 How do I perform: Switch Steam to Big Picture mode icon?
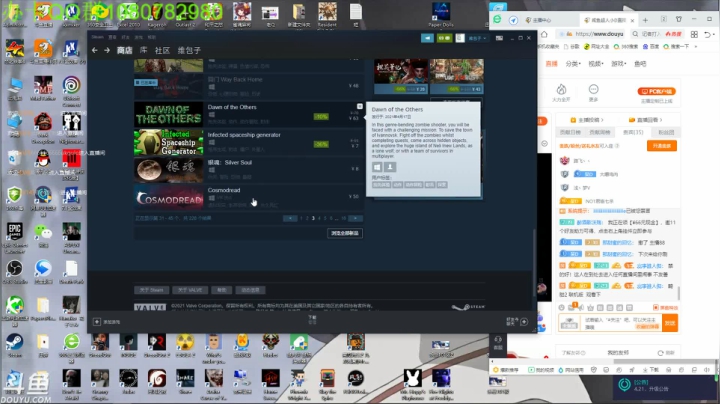[499, 38]
